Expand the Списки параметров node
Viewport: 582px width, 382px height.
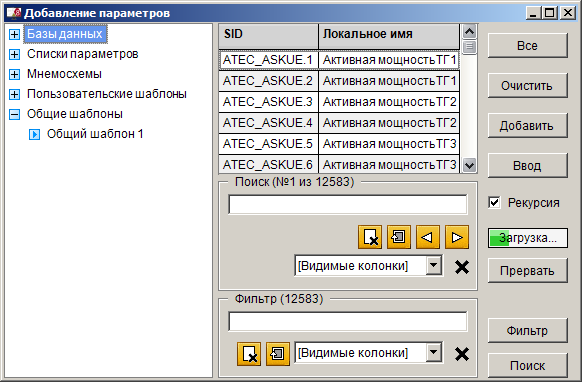(14, 54)
